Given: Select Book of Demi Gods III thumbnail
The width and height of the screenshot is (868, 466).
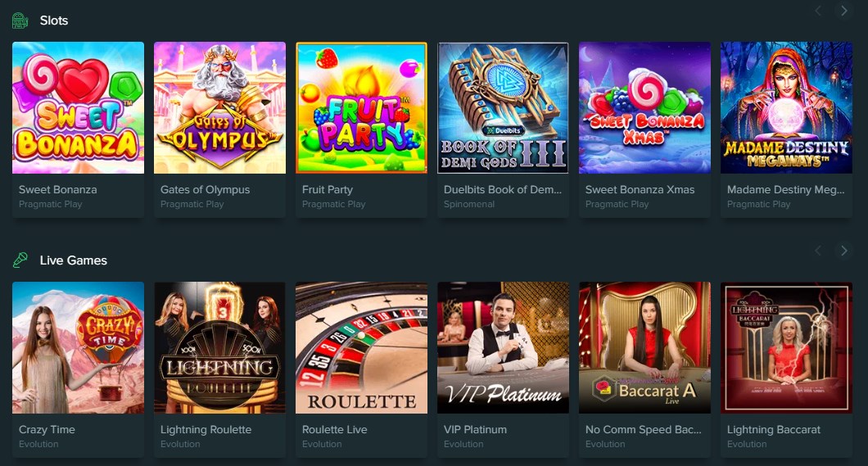Looking at the screenshot, I should click(504, 108).
